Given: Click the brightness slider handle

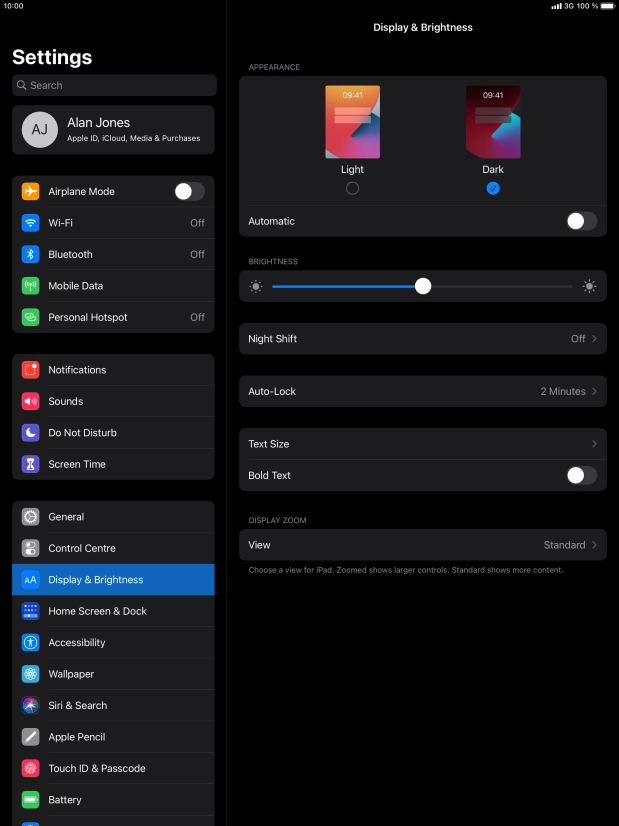Looking at the screenshot, I should [x=423, y=286].
